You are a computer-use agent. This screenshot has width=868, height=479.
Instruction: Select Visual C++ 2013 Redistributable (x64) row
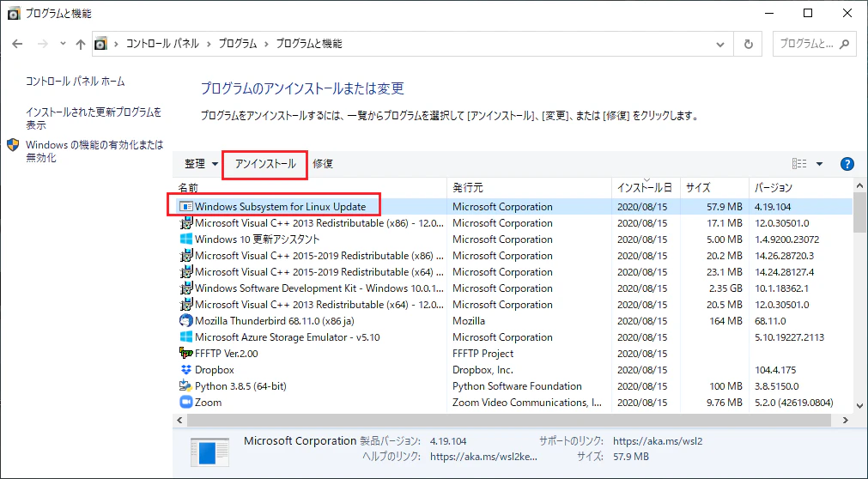coord(513,305)
